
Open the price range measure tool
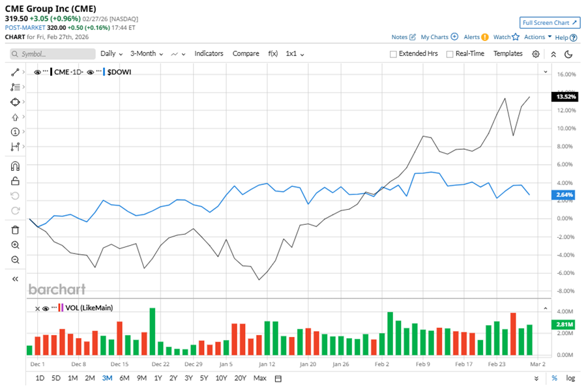coord(15,147)
